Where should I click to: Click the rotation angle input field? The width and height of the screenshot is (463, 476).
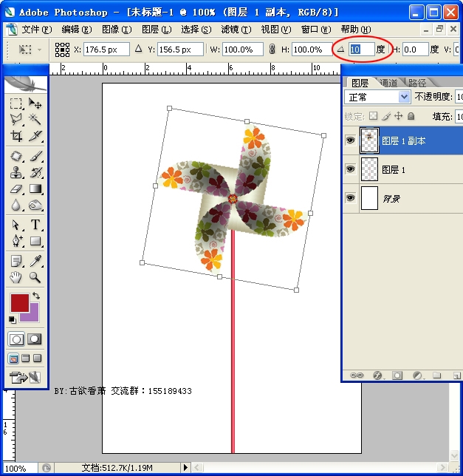361,50
